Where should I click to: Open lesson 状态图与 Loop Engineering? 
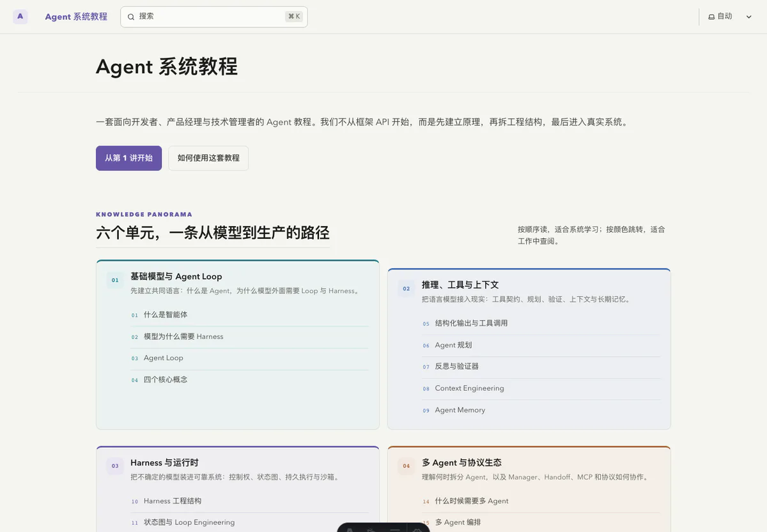pos(249,522)
